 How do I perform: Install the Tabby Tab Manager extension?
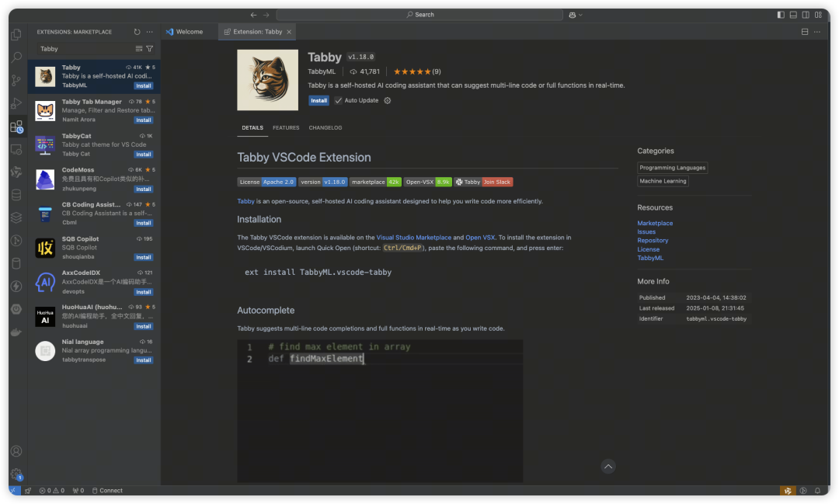144,120
